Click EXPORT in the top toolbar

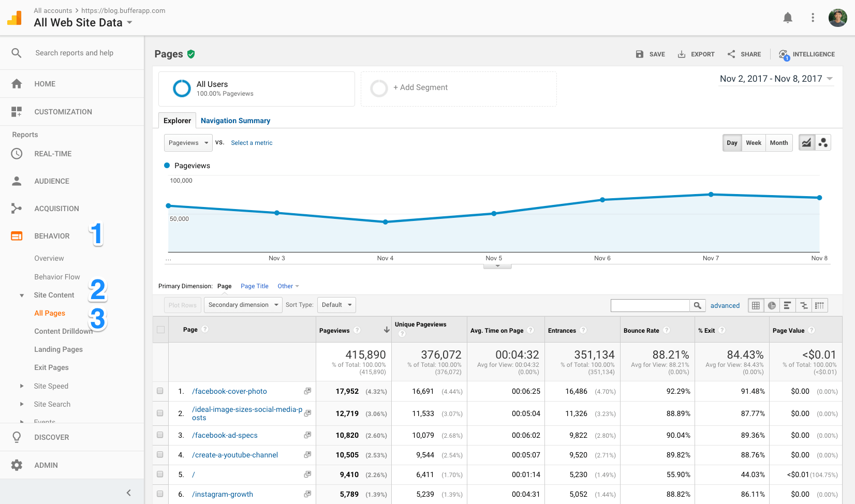(x=696, y=54)
